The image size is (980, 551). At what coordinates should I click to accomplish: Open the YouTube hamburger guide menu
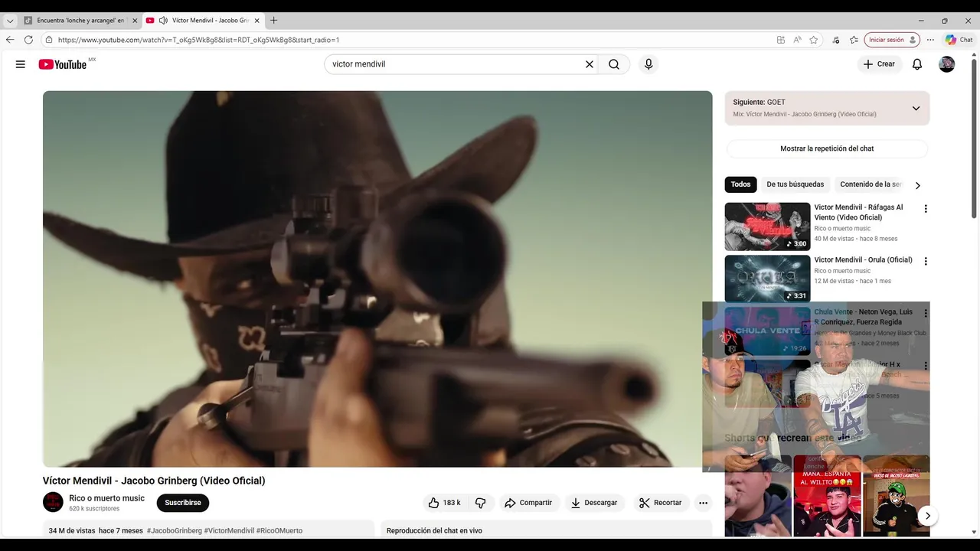pyautogui.click(x=21, y=64)
